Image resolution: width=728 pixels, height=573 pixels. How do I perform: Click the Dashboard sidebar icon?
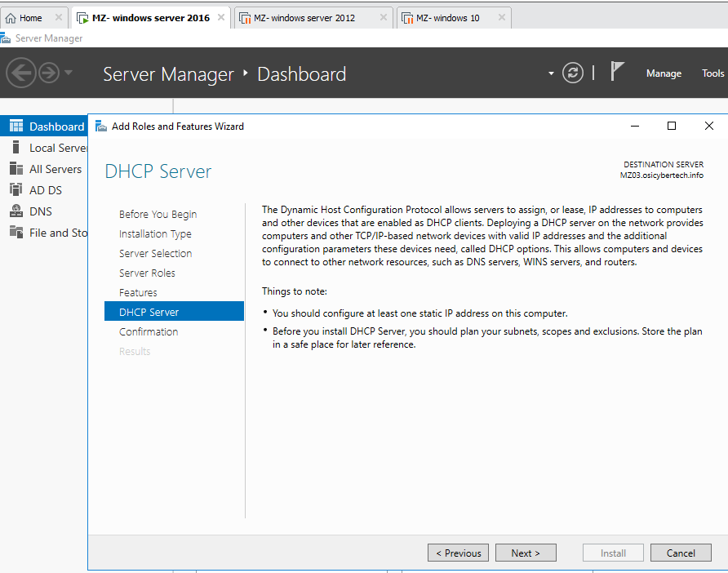tap(16, 126)
